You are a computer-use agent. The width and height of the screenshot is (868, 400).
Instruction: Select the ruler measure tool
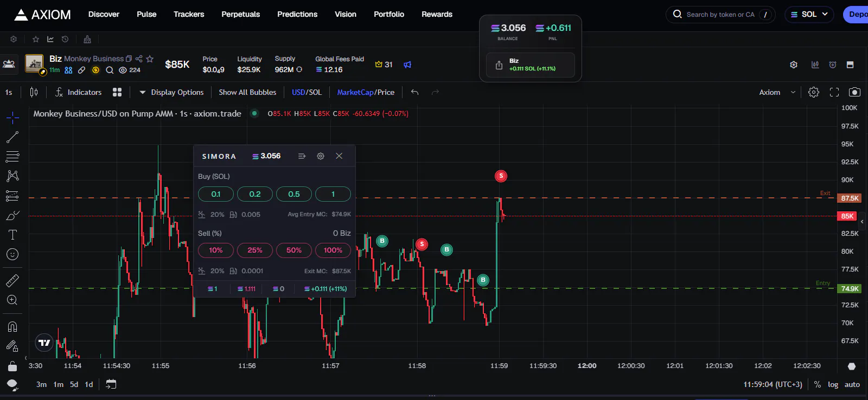click(x=12, y=280)
